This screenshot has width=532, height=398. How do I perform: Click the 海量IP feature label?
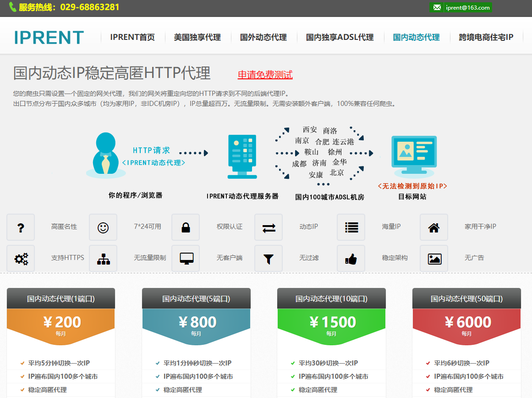pyautogui.click(x=391, y=227)
